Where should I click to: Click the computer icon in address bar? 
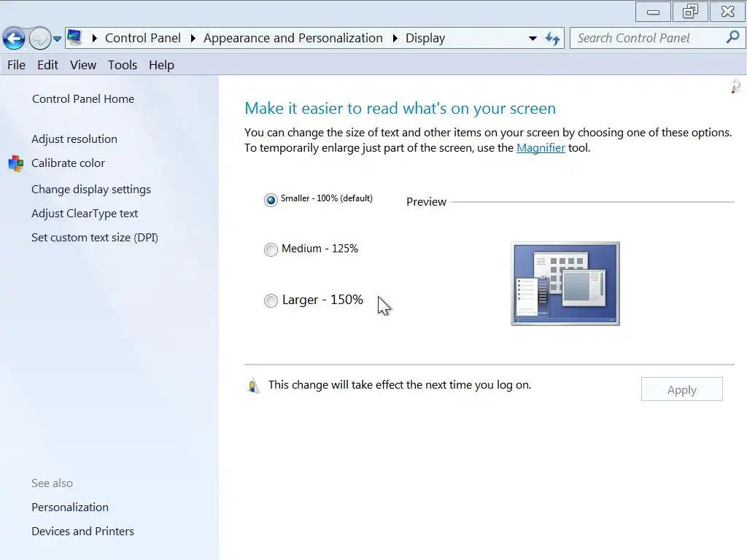tap(75, 38)
